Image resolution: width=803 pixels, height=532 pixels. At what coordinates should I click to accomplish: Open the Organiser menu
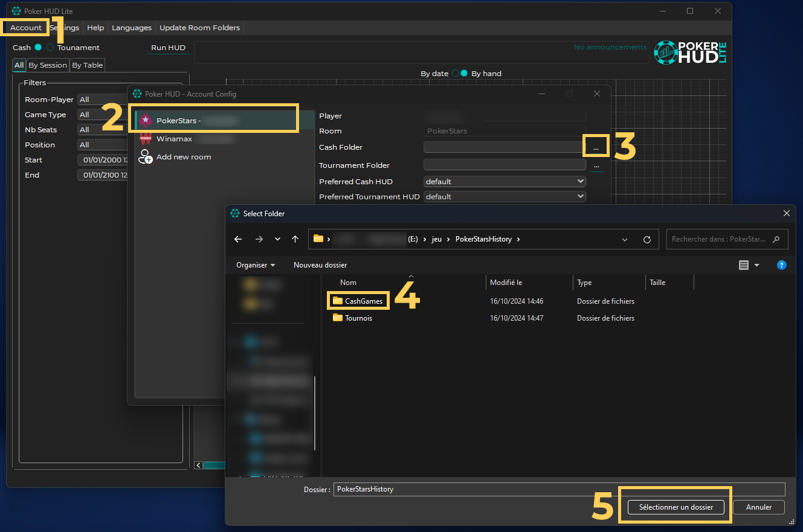[256, 265]
